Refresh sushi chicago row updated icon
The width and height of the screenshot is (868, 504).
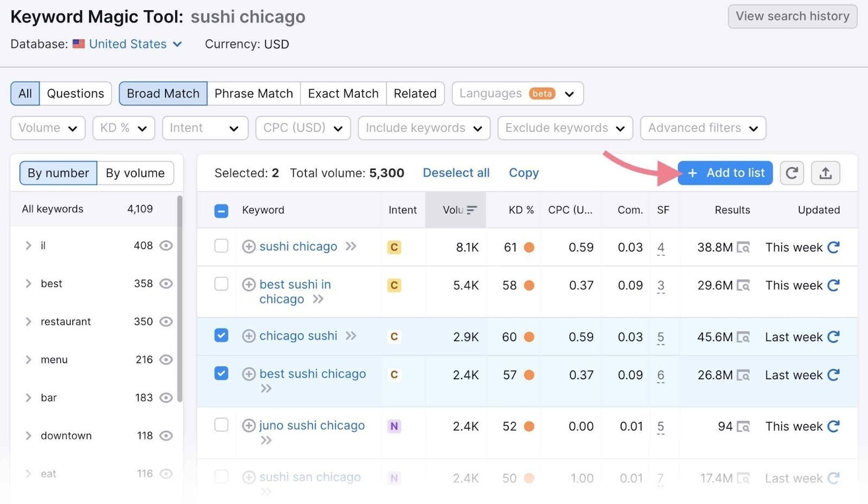[x=833, y=247]
